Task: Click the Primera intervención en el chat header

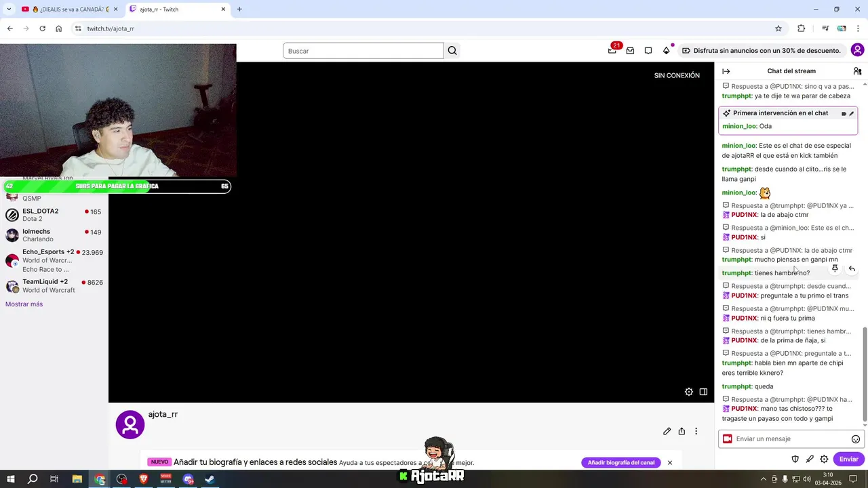Action: coord(781,113)
